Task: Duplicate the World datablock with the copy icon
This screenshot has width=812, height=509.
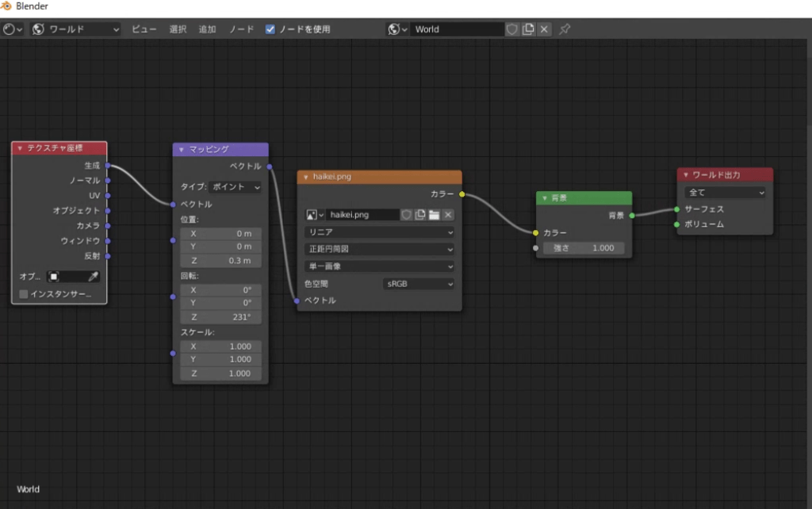Action: pyautogui.click(x=528, y=29)
